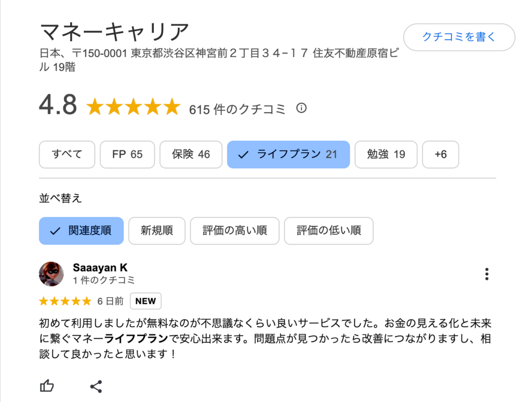Filter reviews by 勉強 19 chip
532x402 pixels.
click(386, 154)
